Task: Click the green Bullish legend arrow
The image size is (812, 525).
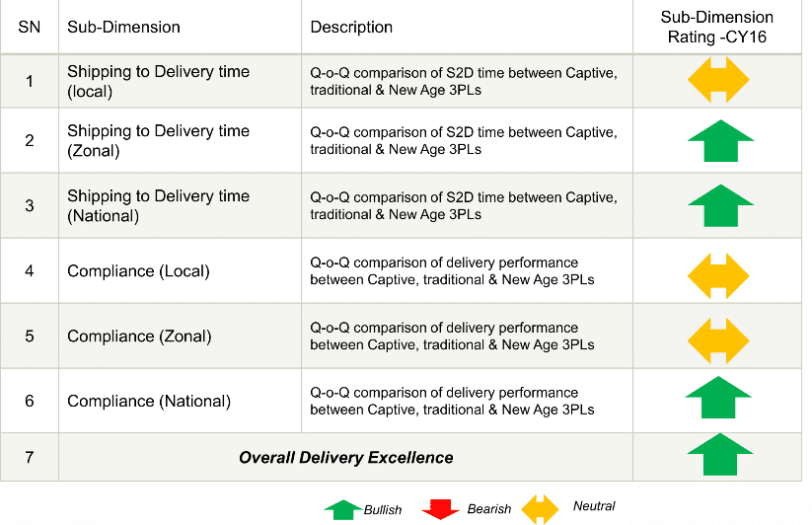Action: (x=342, y=510)
